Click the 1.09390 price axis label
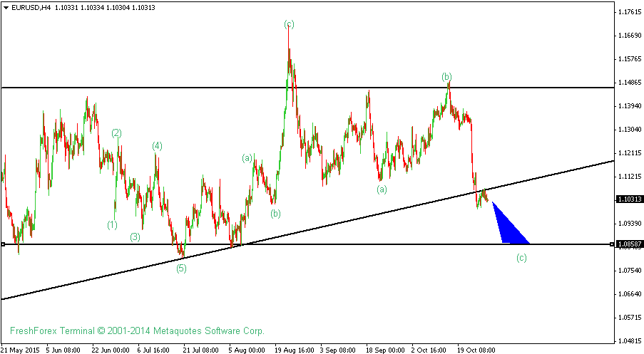 pyautogui.click(x=630, y=224)
